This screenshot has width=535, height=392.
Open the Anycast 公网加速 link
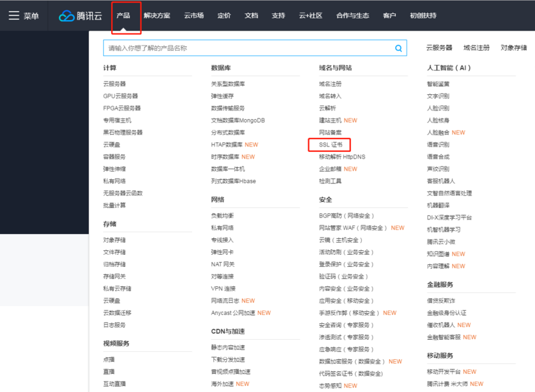pyautogui.click(x=233, y=313)
